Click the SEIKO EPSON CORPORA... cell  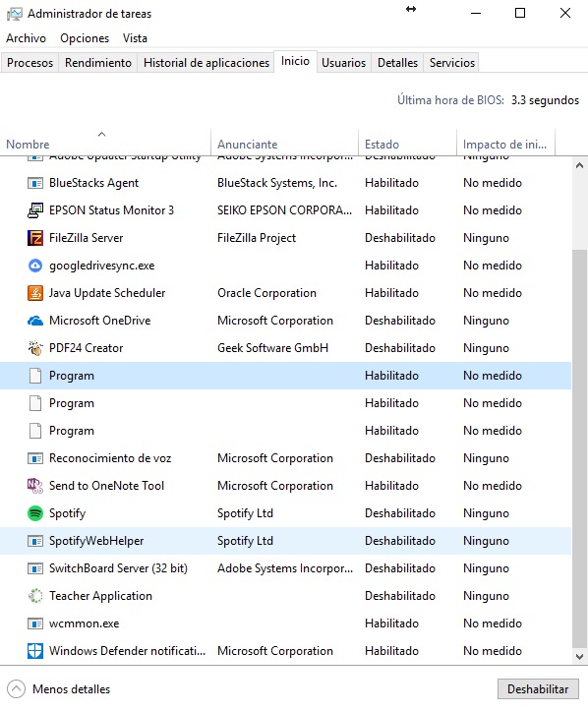click(x=285, y=210)
